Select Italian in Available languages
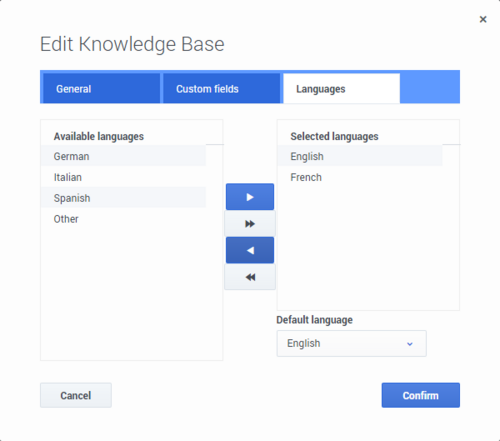Screen dimensions: 500x441 [x=123, y=177]
